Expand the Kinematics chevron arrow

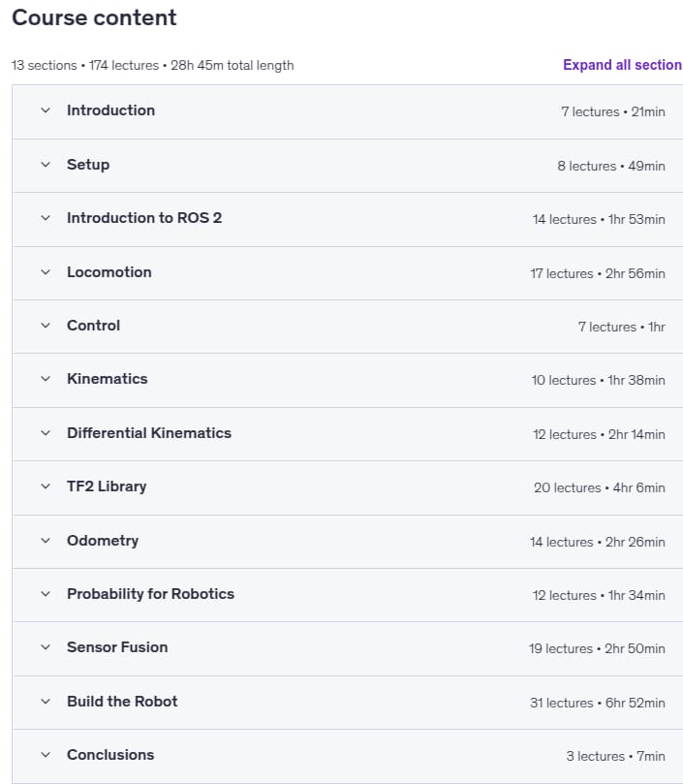click(x=46, y=379)
